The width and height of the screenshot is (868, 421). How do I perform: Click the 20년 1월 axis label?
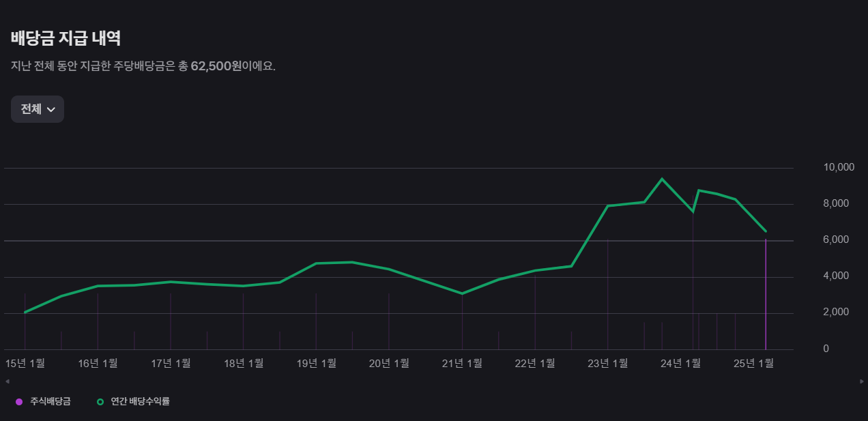[x=389, y=364]
